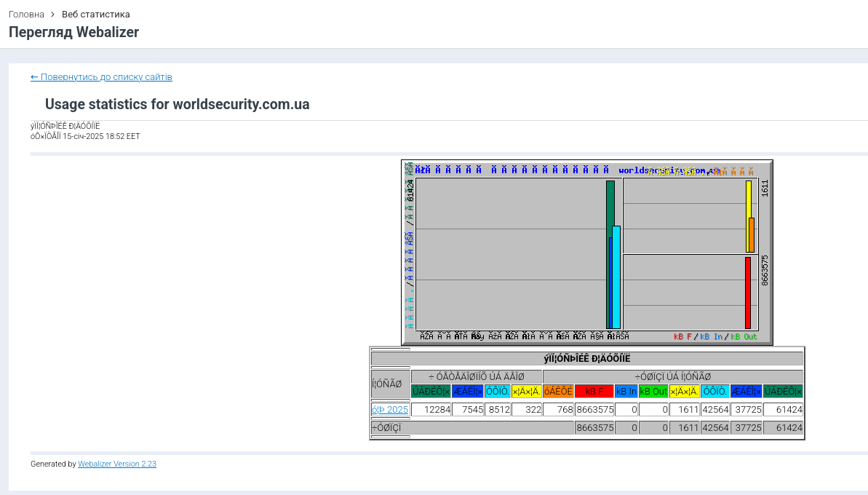Select the cell with value 12284
The height and width of the screenshot is (495, 868).
tap(431, 410)
